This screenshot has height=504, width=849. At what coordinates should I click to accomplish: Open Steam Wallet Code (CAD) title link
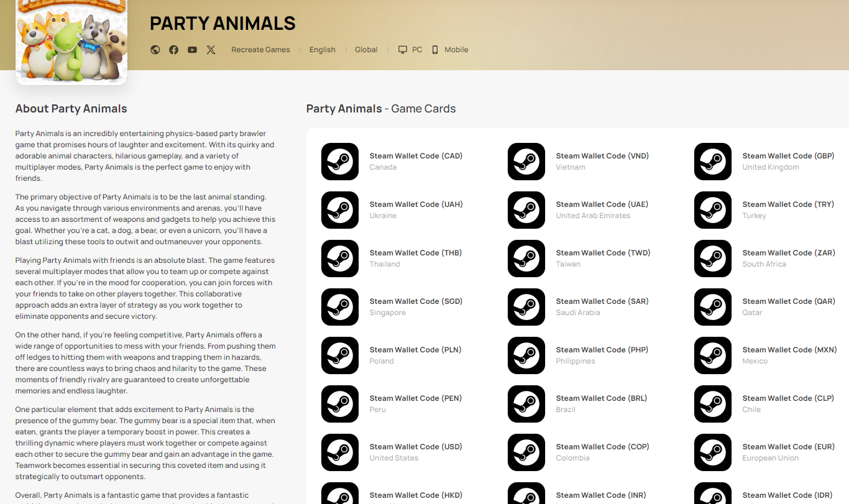416,156
